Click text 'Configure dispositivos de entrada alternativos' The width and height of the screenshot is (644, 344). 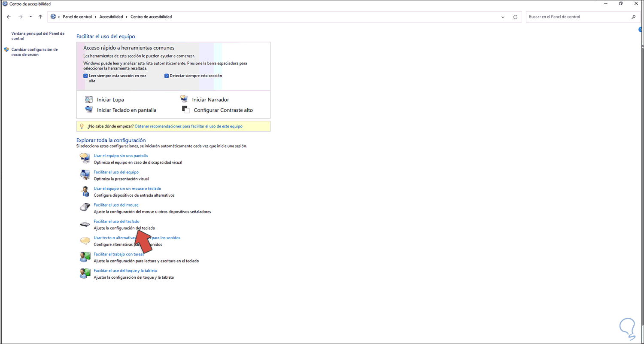[134, 195]
